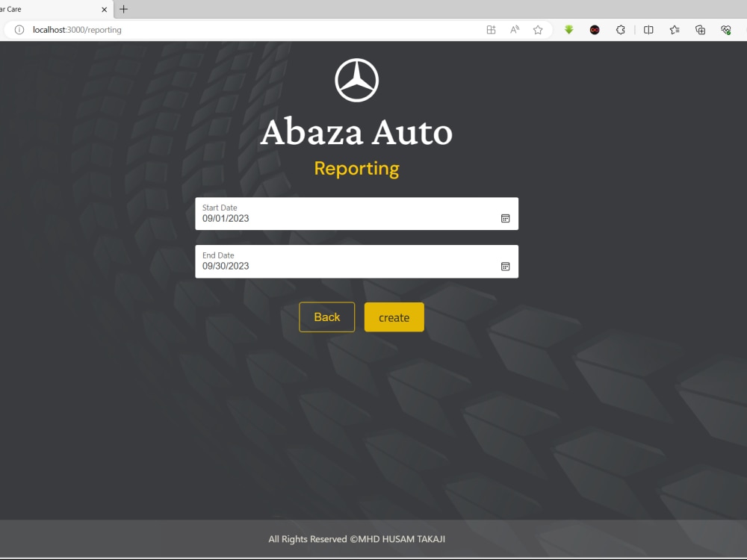The image size is (747, 560).
Task: Focus the End Date field
Action: click(x=356, y=261)
